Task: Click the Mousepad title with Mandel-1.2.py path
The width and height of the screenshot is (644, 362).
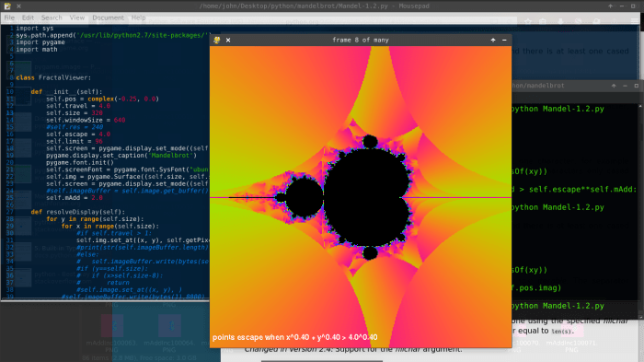Action: tap(315, 6)
